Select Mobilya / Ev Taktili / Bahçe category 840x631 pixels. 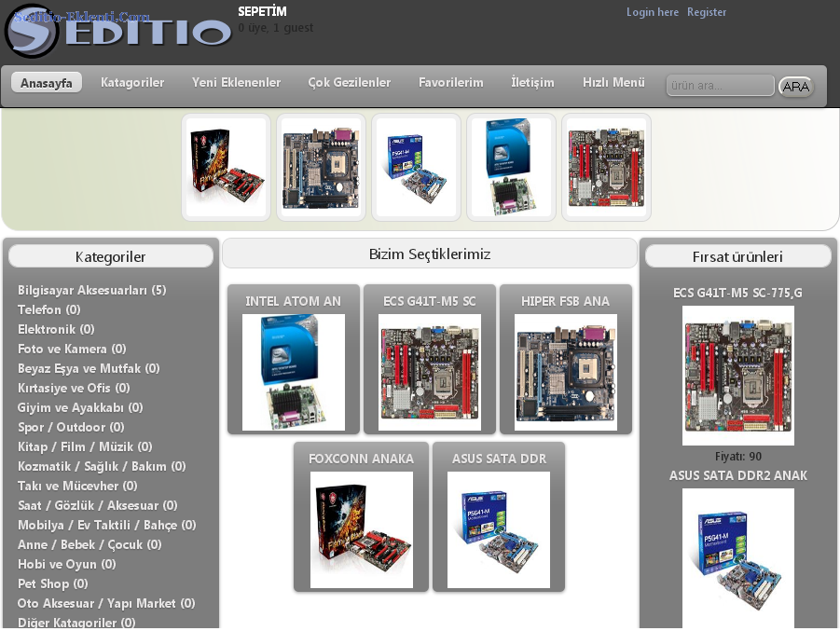[x=106, y=525]
